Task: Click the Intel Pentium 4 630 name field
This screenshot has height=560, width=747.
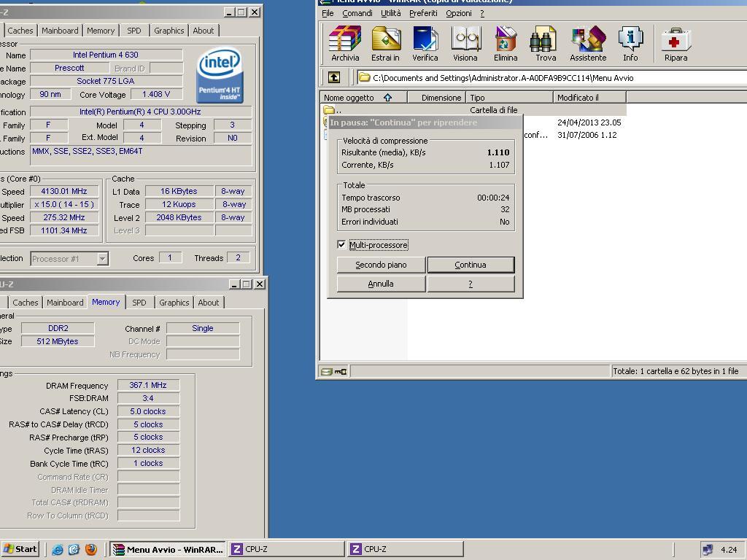Action: coord(106,55)
